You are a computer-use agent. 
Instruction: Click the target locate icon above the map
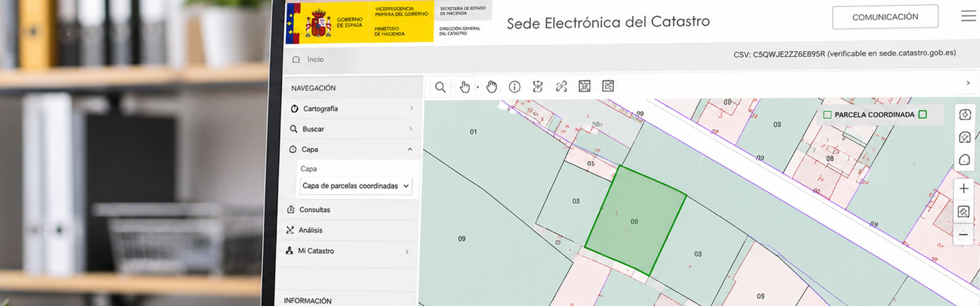965,114
